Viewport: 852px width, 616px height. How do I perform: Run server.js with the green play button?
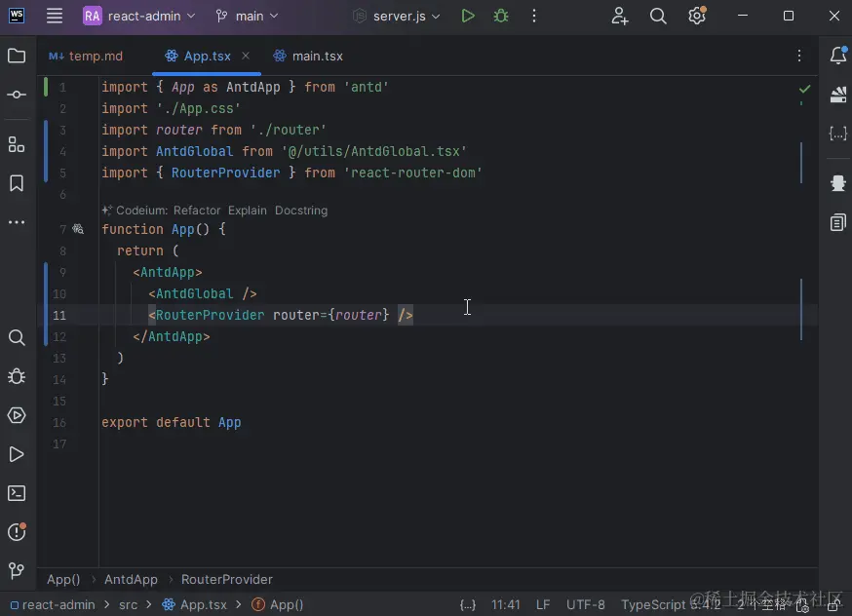pos(467,16)
